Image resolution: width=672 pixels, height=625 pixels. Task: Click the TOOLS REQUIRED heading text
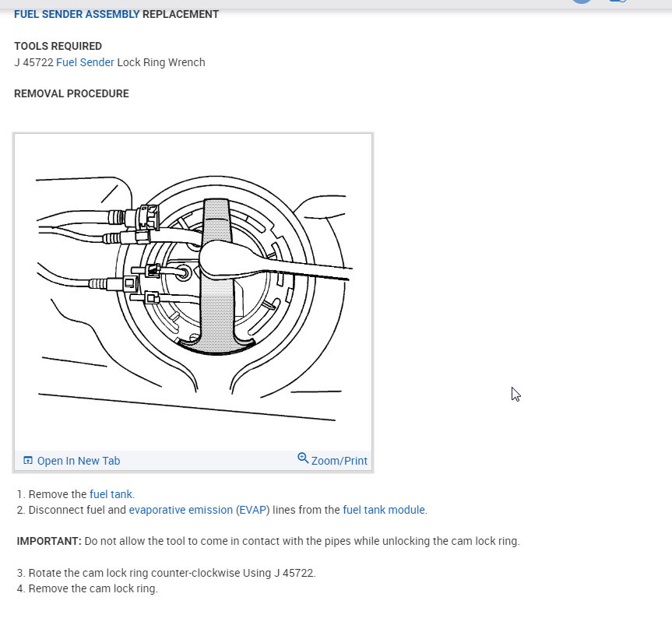[x=58, y=46]
